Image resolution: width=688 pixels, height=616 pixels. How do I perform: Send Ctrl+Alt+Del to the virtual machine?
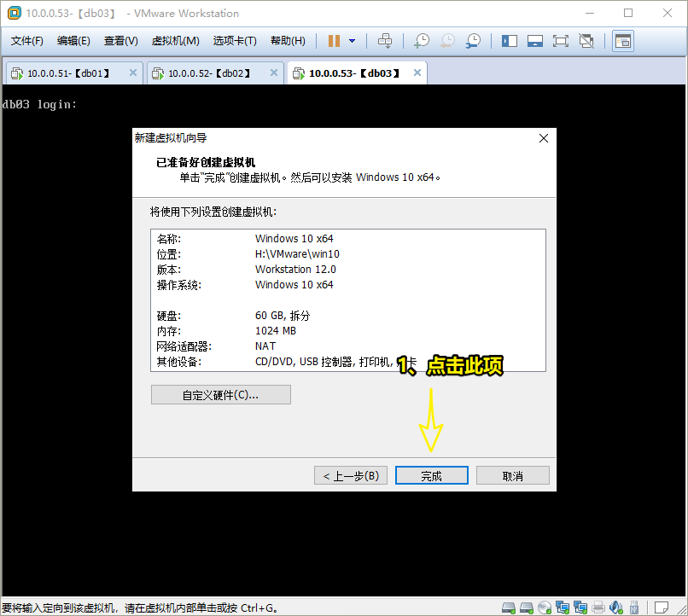[385, 41]
